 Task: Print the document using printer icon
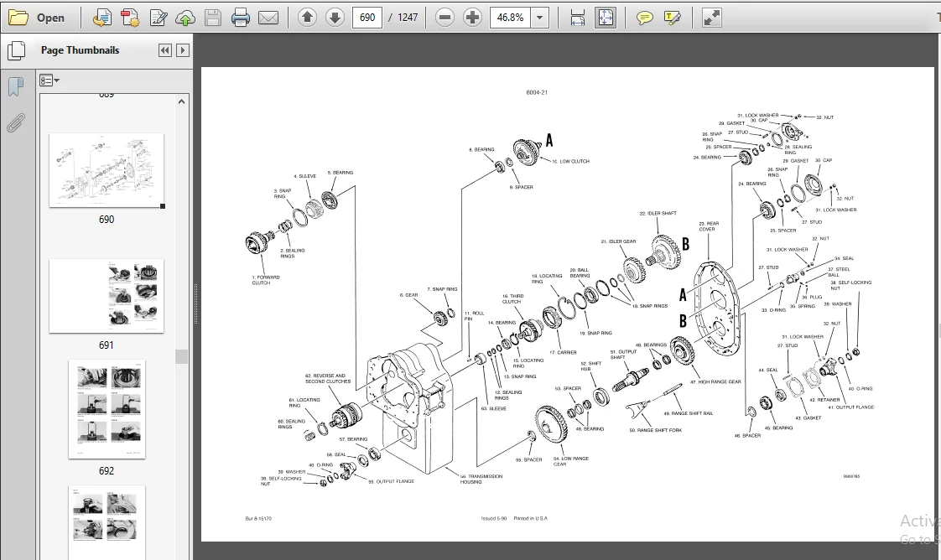240,18
